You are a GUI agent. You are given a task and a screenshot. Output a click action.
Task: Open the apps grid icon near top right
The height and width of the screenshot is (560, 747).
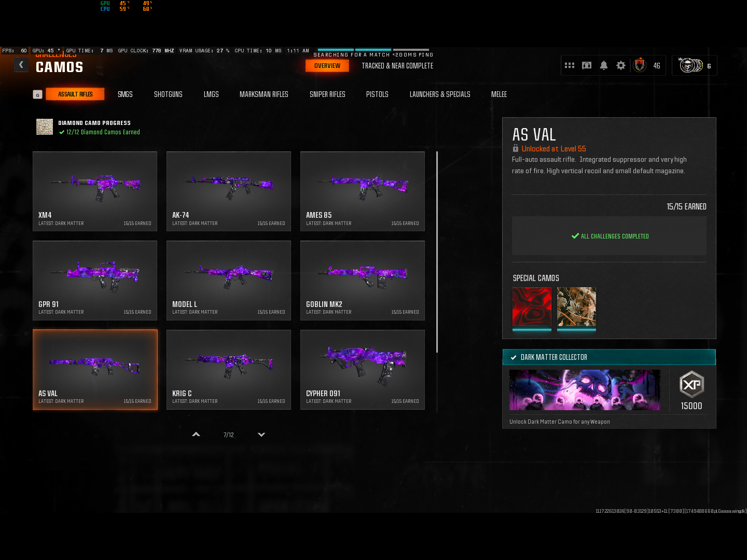569,65
